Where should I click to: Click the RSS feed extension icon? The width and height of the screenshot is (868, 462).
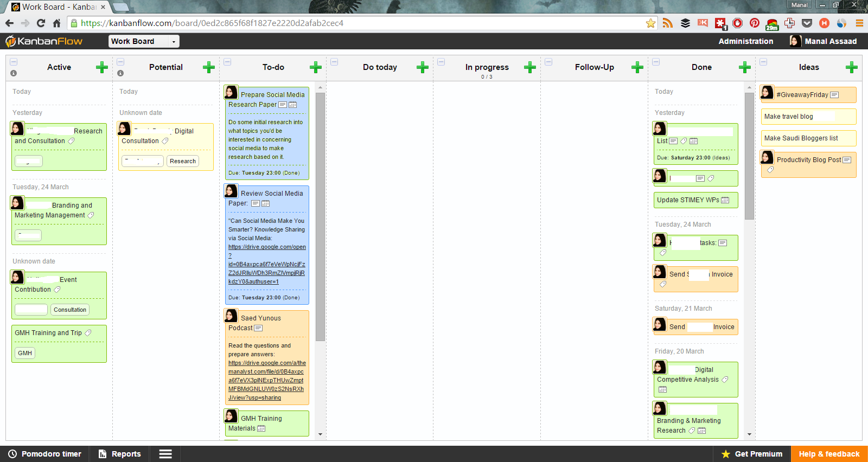tap(668, 23)
